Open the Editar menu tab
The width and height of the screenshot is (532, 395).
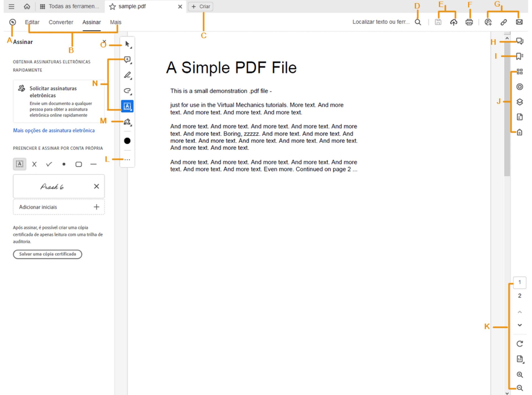[32, 22]
